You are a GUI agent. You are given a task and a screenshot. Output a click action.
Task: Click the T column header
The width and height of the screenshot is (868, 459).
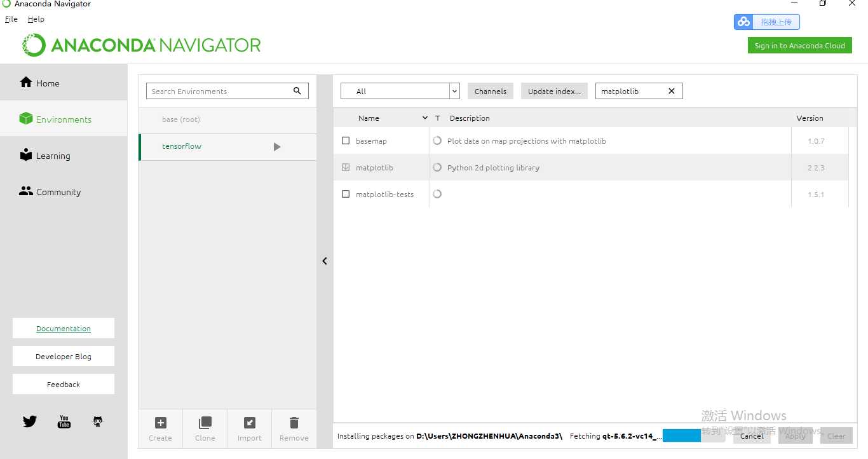(x=437, y=118)
